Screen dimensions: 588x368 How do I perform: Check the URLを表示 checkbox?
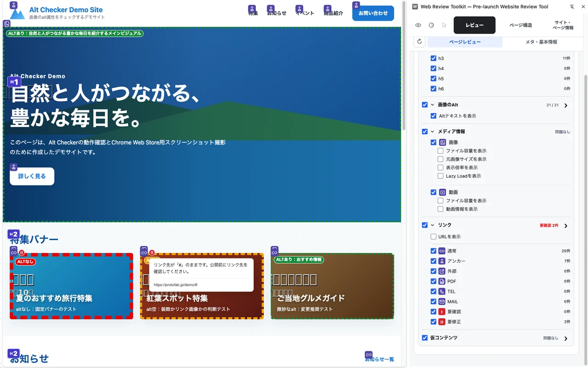pyautogui.click(x=433, y=236)
